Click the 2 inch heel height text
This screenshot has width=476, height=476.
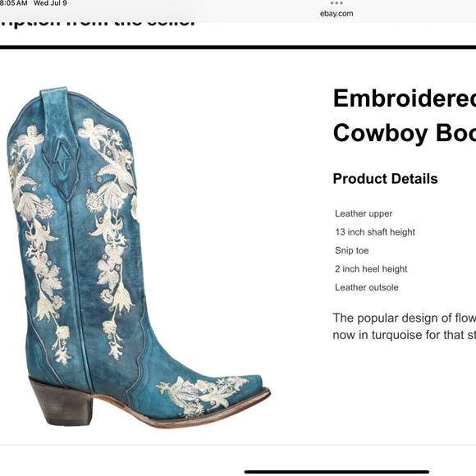pos(371,269)
